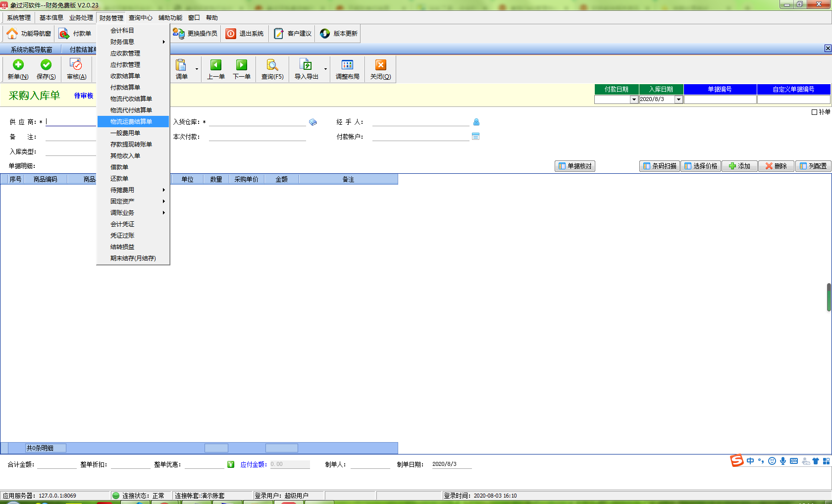Expand 调单 dropdown arrow
This screenshot has width=832, height=504.
pos(197,69)
